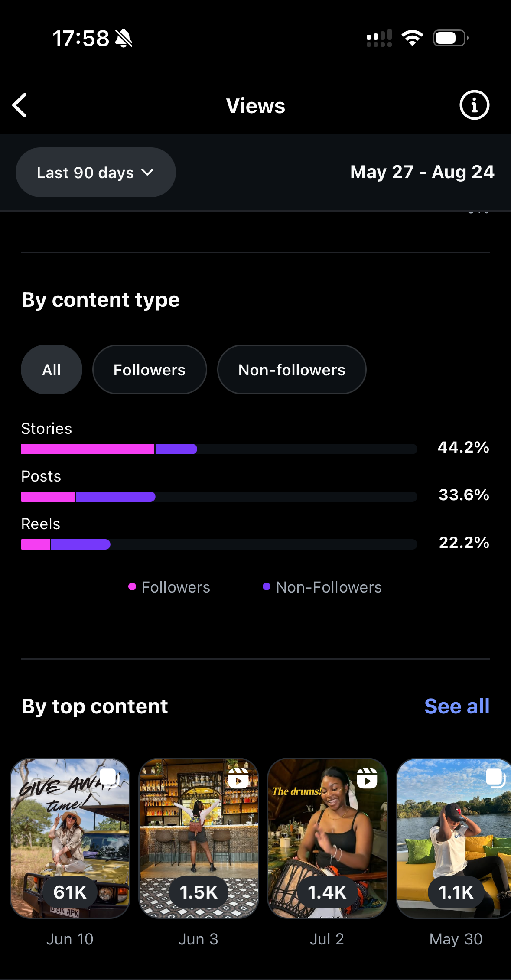Tap the back arrow icon

[x=20, y=105]
